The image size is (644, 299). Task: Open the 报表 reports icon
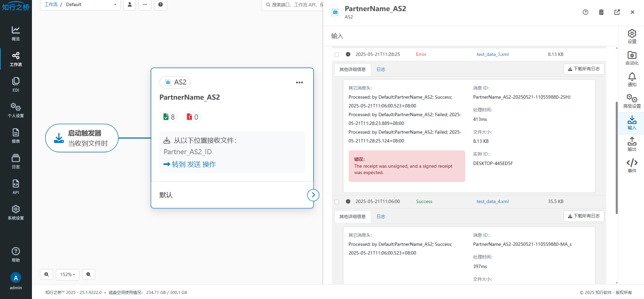[16, 135]
